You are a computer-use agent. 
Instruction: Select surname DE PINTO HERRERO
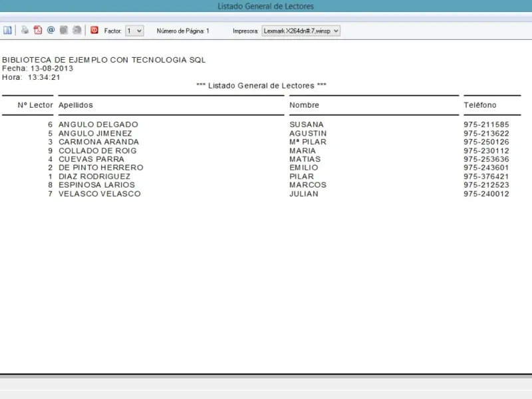(x=101, y=168)
